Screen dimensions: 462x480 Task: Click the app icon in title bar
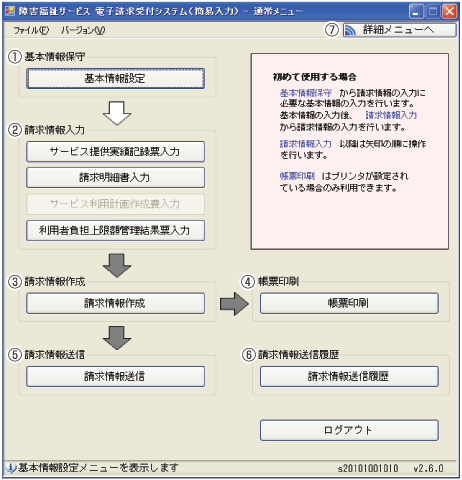tap(10, 11)
